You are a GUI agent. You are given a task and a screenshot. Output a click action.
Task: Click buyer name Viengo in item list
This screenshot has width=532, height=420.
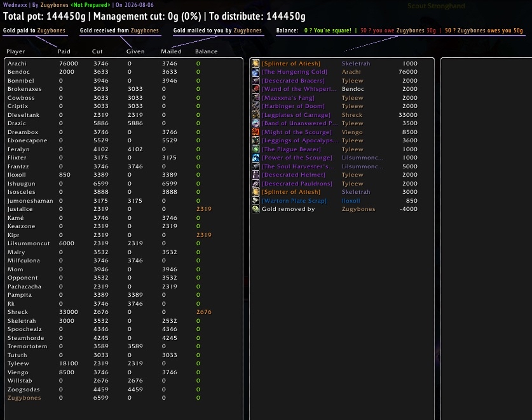point(352,132)
